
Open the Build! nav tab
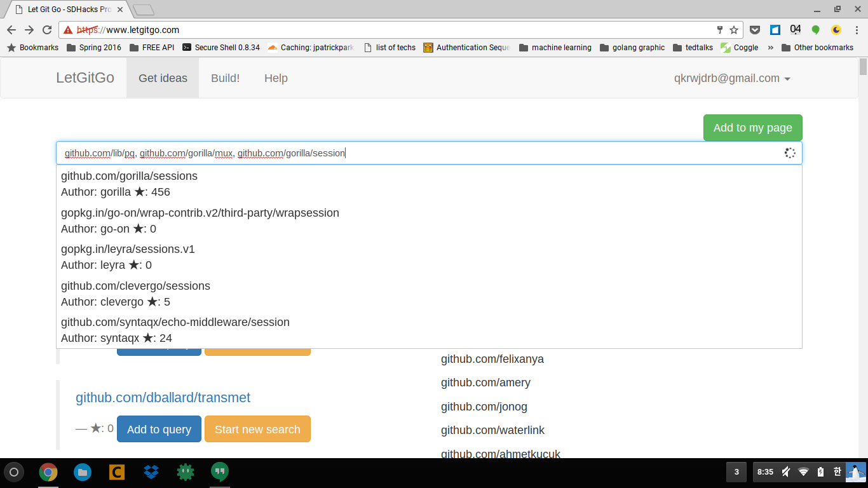pyautogui.click(x=225, y=78)
